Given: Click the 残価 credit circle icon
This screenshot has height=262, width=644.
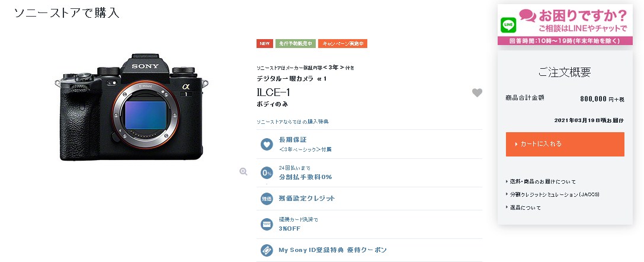Looking at the screenshot, I should pyautogui.click(x=267, y=199).
